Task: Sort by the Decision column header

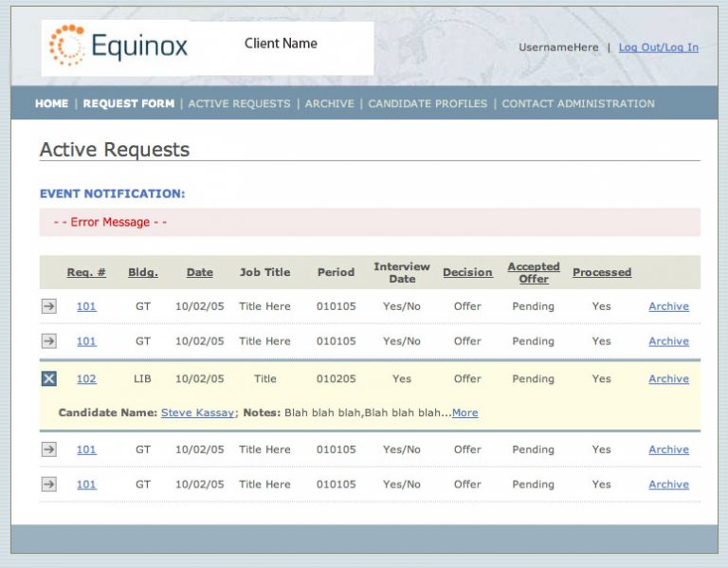Action: tap(467, 272)
